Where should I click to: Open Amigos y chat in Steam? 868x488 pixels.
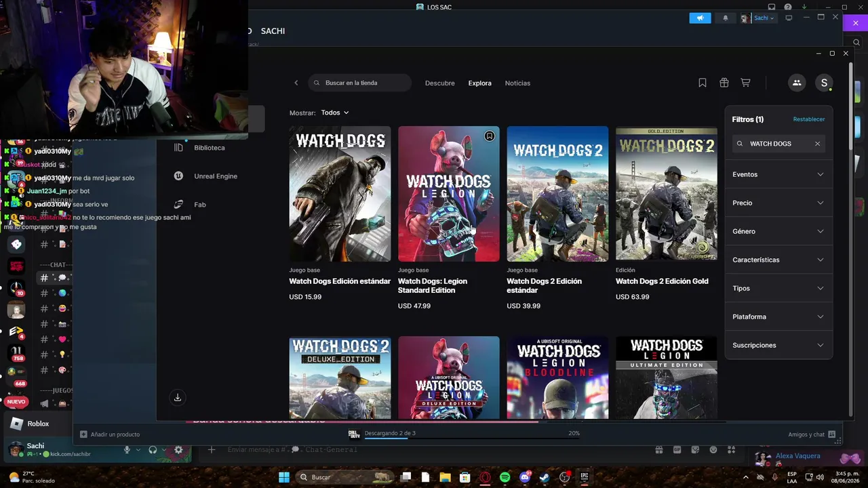point(812,434)
